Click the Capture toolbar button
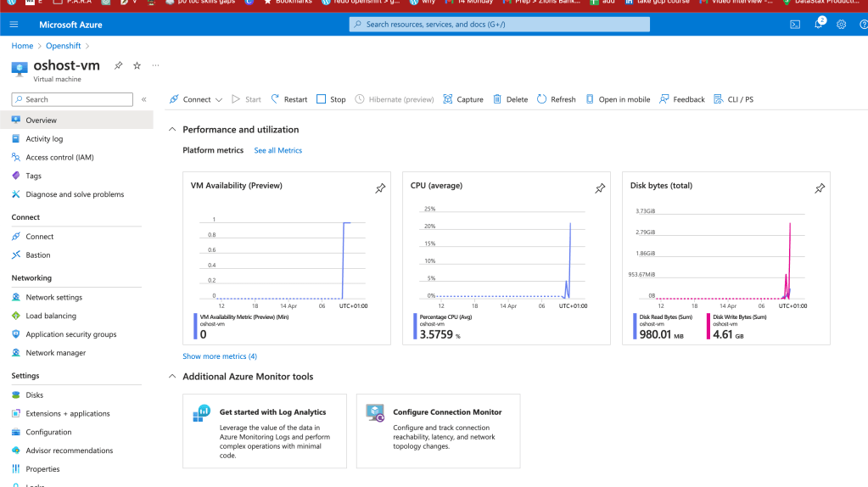The height and width of the screenshot is (487, 868). point(463,99)
